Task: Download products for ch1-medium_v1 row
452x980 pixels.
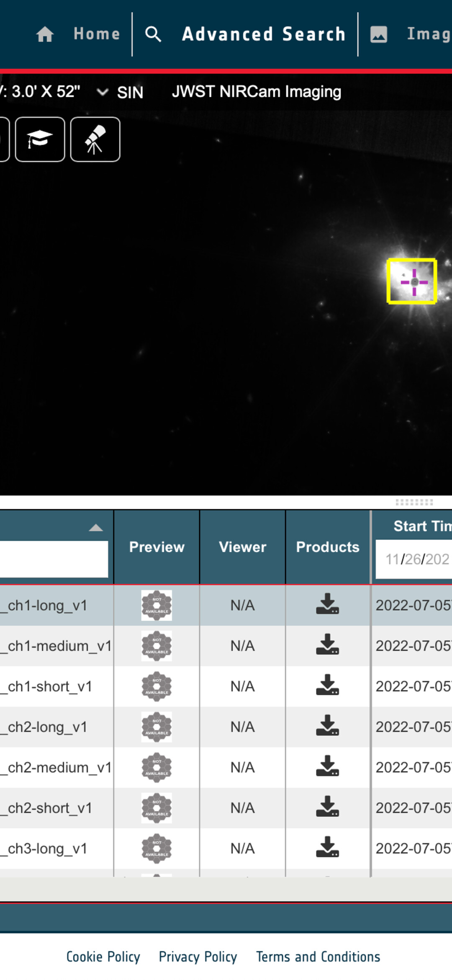Action: click(x=327, y=645)
